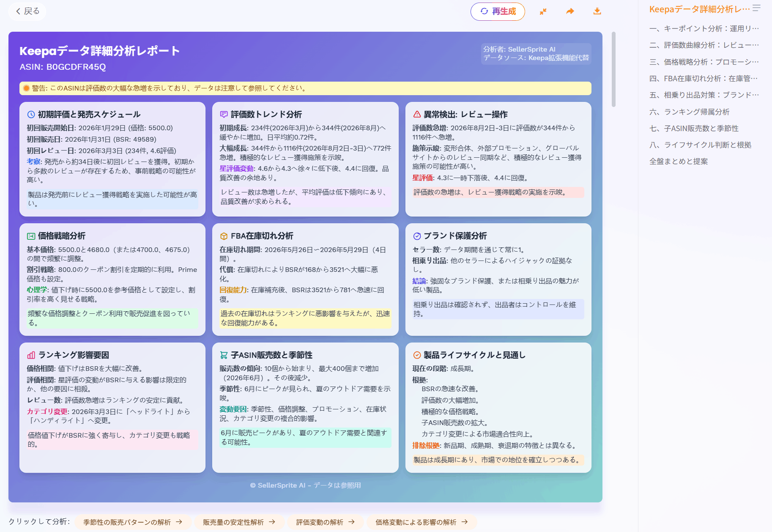Viewport: 772px width, 532px height.
Task: Jump to 四、FBA在庫切れ分析 outline entry
Action: click(704, 79)
